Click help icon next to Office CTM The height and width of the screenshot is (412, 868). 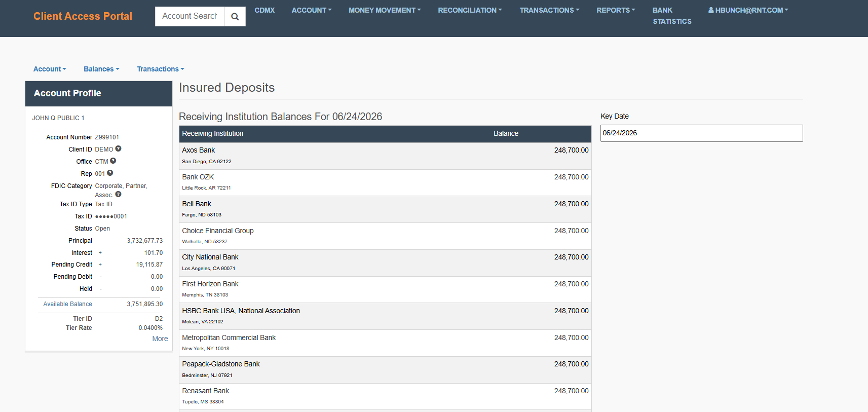(113, 161)
